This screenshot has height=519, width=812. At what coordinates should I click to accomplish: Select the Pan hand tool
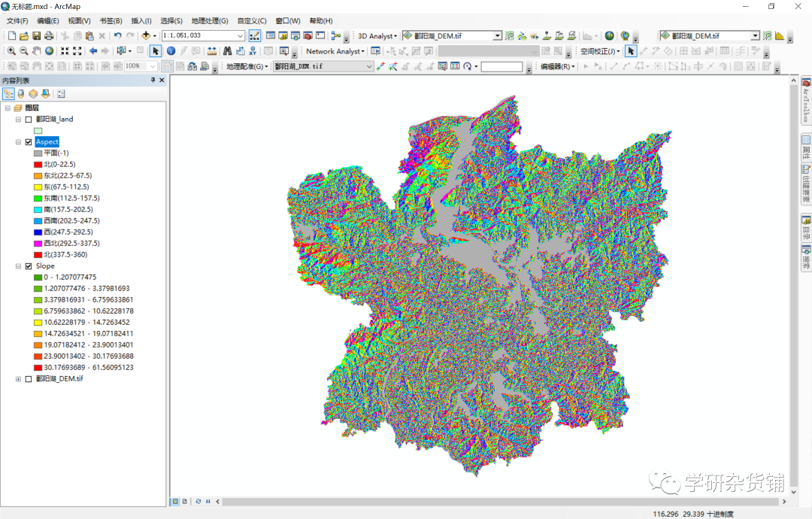point(36,50)
